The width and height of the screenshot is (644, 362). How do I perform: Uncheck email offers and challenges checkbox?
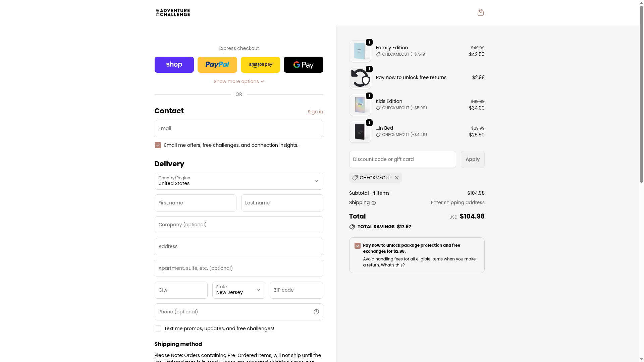click(x=158, y=145)
